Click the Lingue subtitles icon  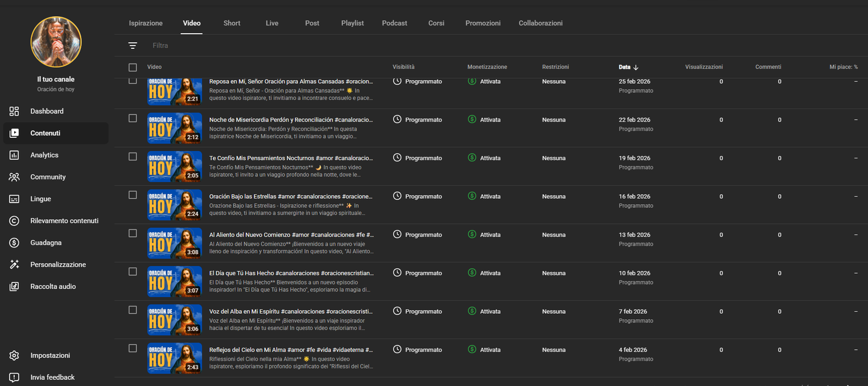coord(14,199)
